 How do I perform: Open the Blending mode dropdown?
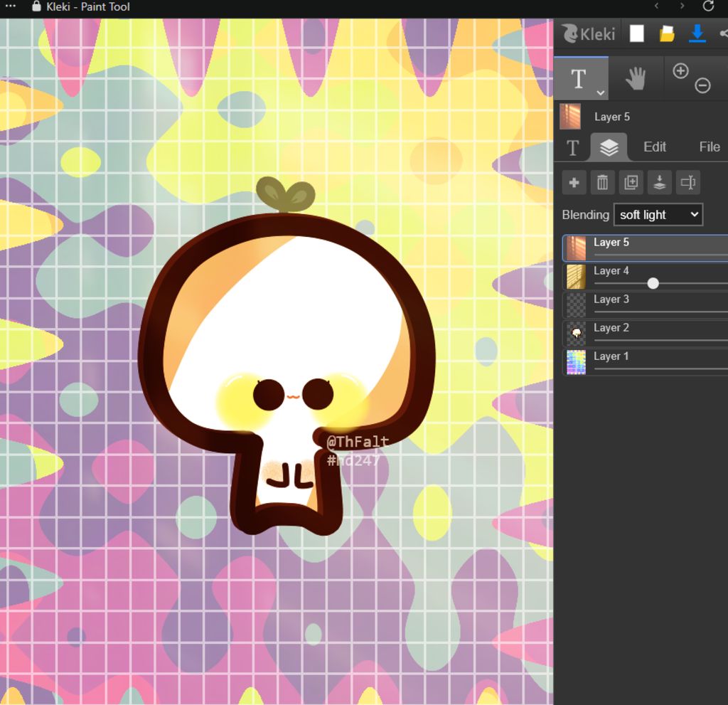tap(658, 215)
